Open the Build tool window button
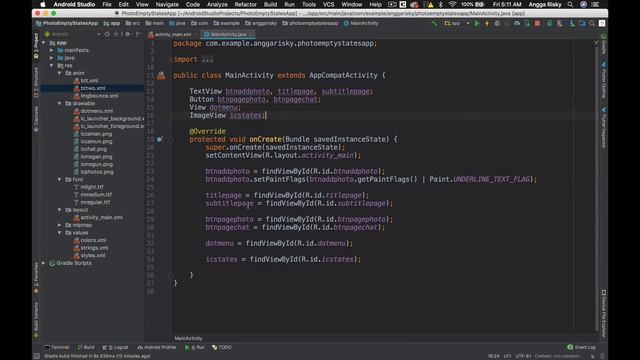The width and height of the screenshot is (640, 360). 86,347
